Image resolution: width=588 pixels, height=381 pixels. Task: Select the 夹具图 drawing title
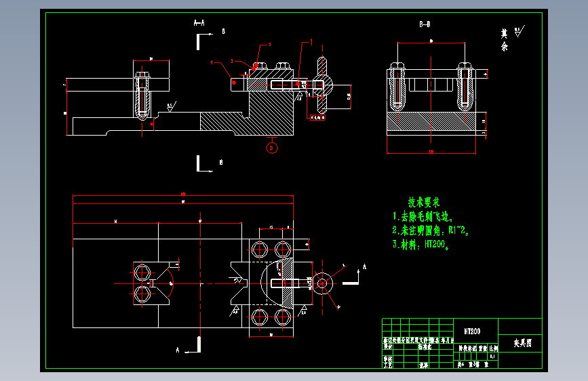point(523,343)
